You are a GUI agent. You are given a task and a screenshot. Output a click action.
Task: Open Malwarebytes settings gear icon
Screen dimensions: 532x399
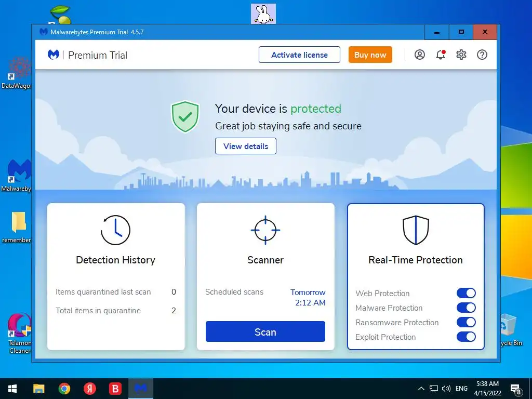[461, 55]
